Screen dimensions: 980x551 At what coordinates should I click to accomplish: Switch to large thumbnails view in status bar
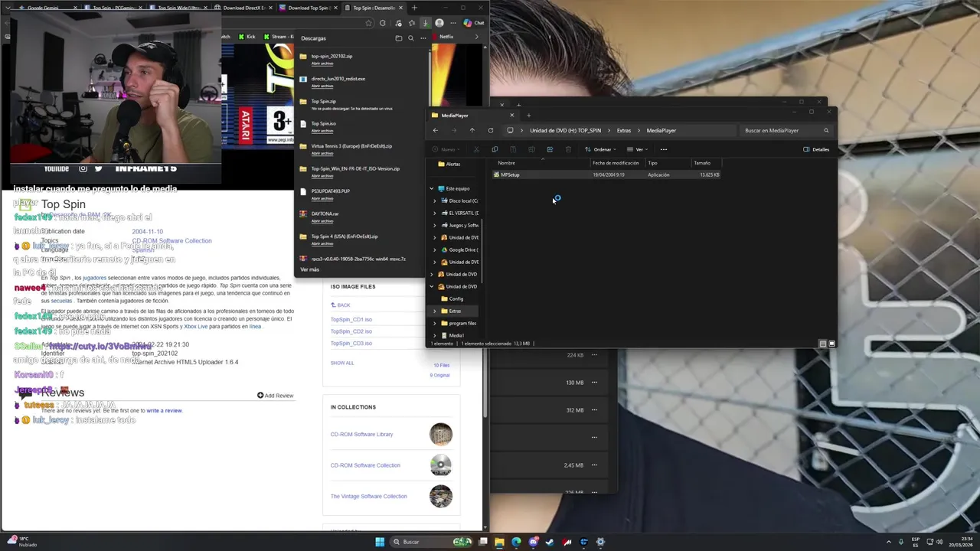pos(831,344)
